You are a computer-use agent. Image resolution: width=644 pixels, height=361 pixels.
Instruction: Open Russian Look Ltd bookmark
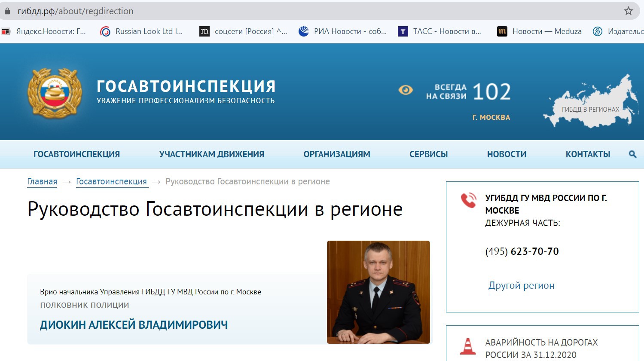(x=141, y=31)
